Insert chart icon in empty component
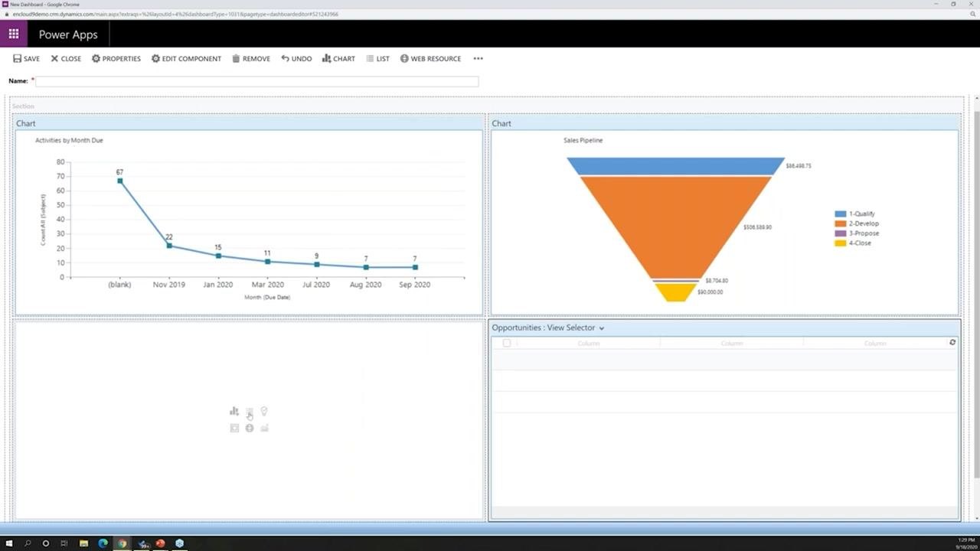The width and height of the screenshot is (980, 551). coord(234,411)
